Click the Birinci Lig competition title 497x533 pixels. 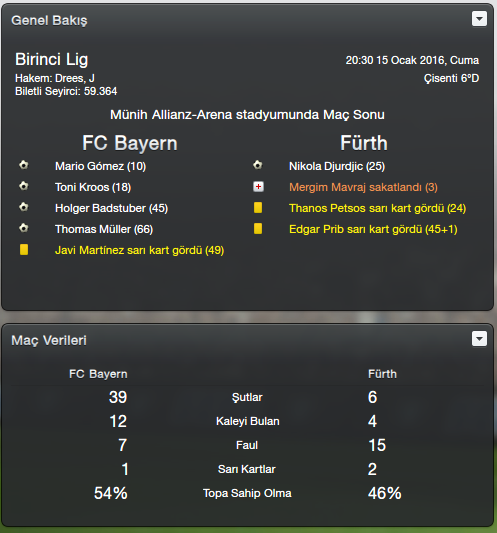(x=52, y=60)
